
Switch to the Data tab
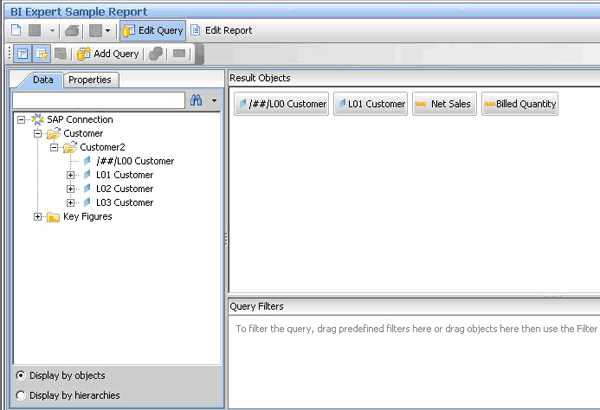click(42, 80)
